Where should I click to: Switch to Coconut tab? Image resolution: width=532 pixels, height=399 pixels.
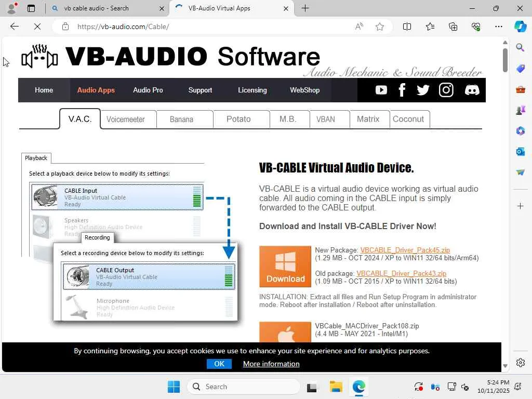tap(408, 119)
